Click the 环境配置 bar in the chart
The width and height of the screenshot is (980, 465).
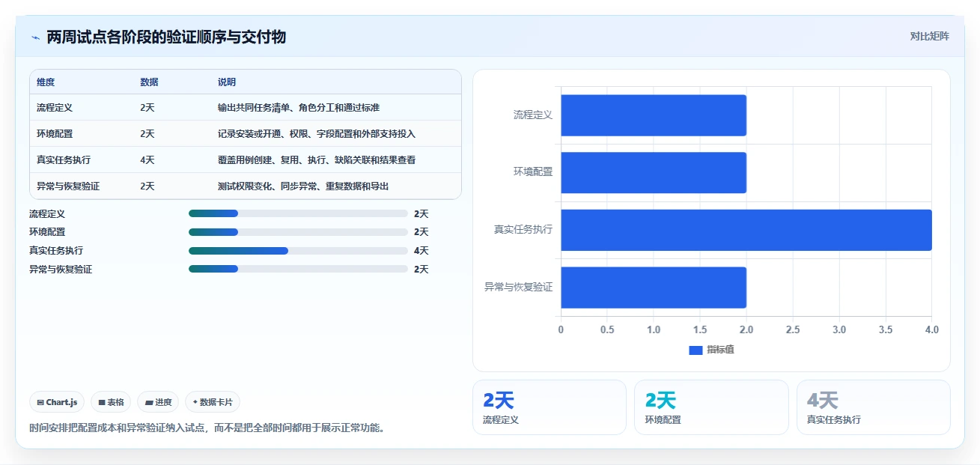654,172
